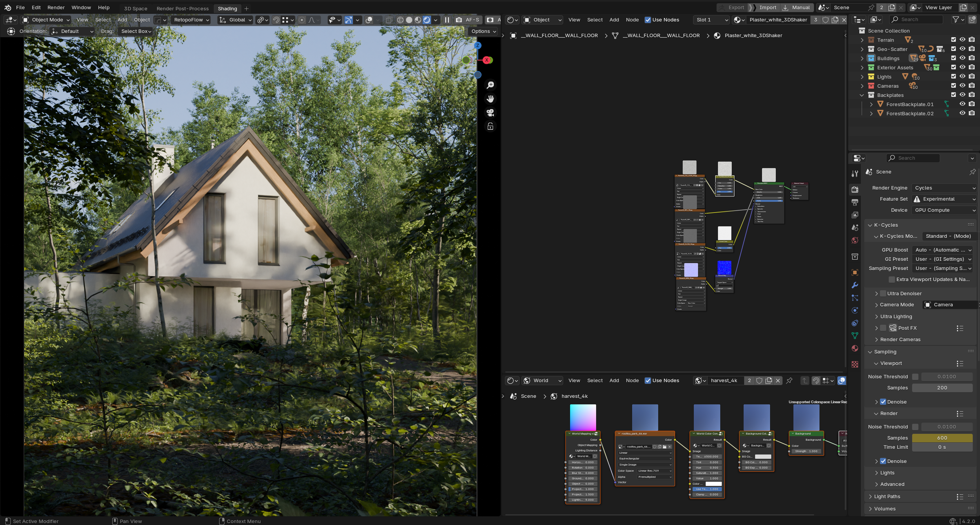The width and height of the screenshot is (980, 525).
Task: Open the Tool properties tab
Action: tap(855, 174)
